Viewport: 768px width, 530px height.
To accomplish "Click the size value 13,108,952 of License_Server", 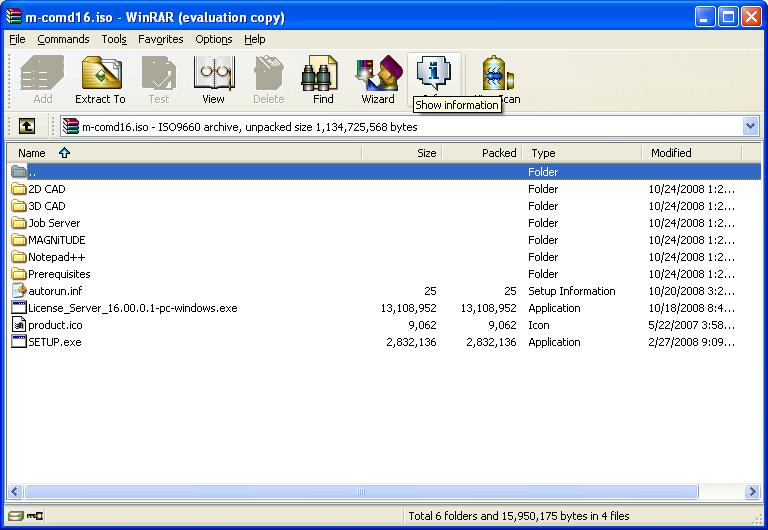I will coord(408,308).
